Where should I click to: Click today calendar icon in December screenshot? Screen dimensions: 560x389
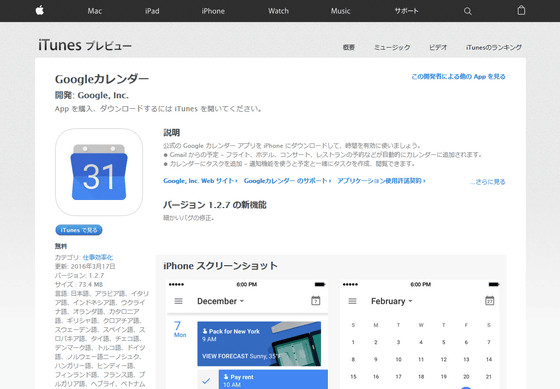point(315,300)
